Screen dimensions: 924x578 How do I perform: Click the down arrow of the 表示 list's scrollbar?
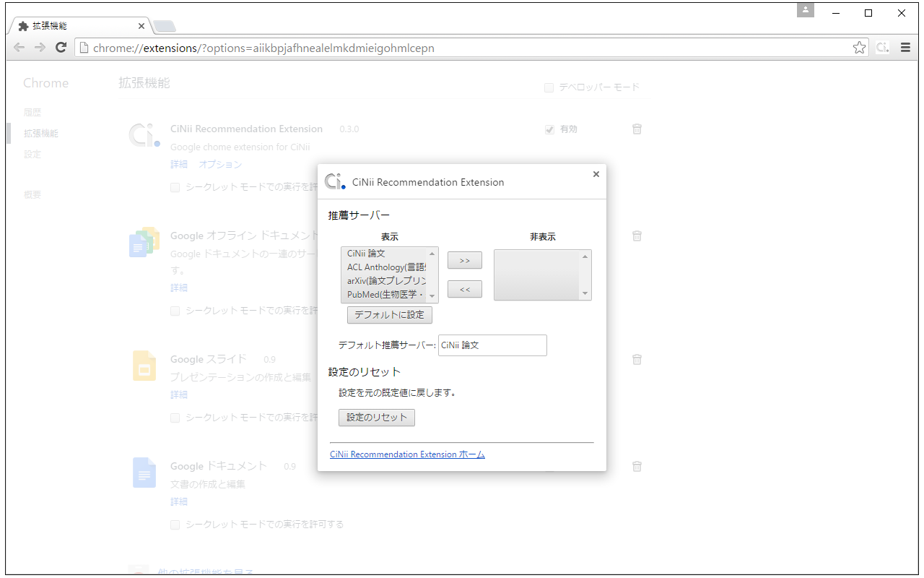coord(432,297)
